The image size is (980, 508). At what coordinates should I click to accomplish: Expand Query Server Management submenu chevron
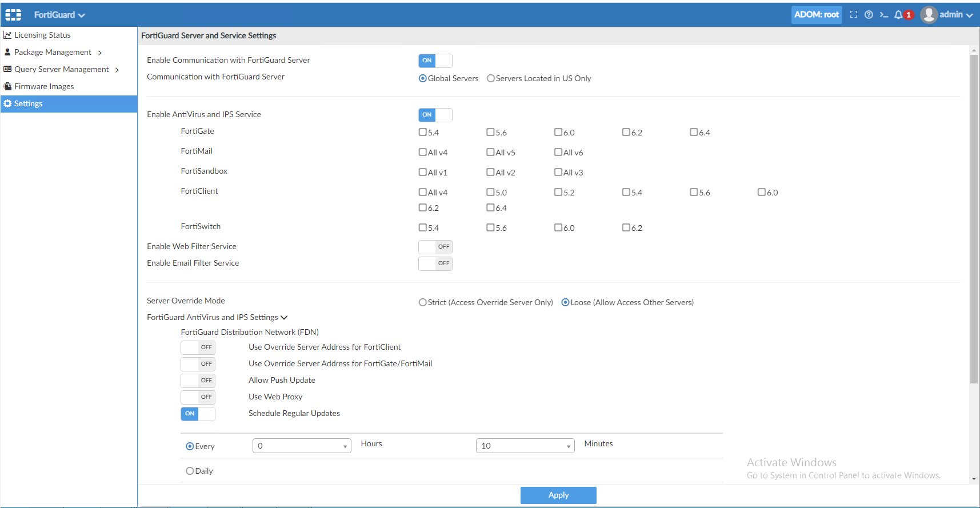[117, 70]
